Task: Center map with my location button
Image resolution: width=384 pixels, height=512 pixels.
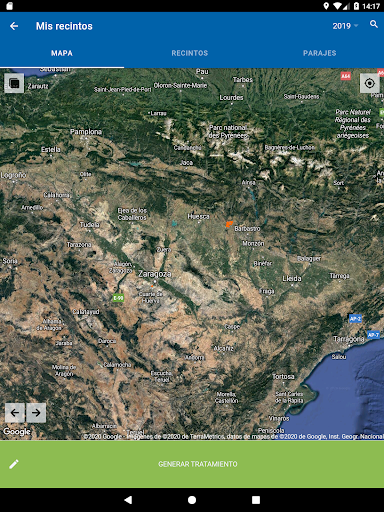Action: (370, 83)
